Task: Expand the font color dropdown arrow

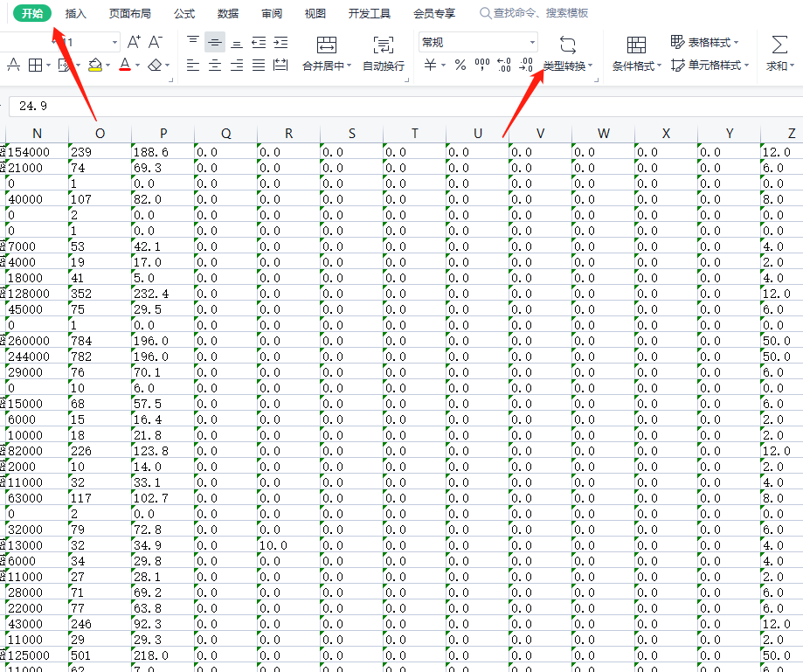Action: coord(137,66)
